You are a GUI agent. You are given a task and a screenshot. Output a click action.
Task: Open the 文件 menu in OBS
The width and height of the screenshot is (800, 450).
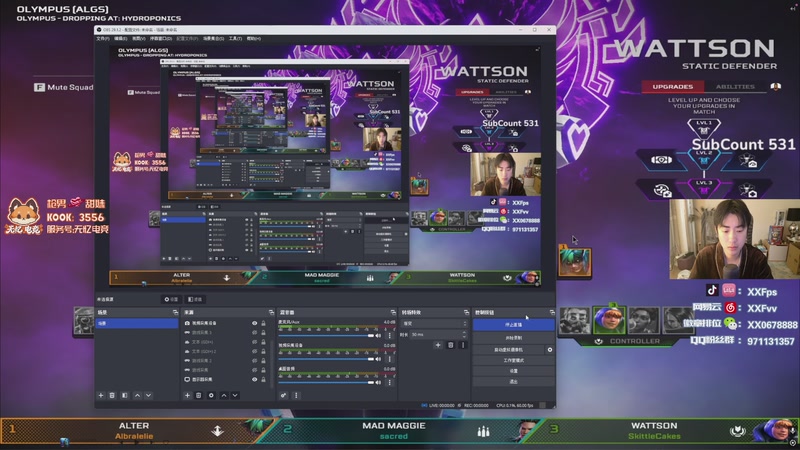point(103,39)
